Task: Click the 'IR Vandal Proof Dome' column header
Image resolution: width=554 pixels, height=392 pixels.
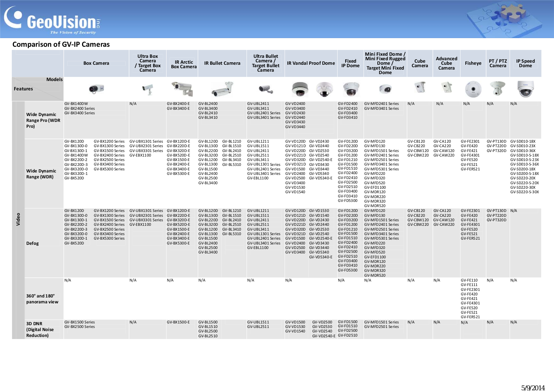Action: coord(311,63)
